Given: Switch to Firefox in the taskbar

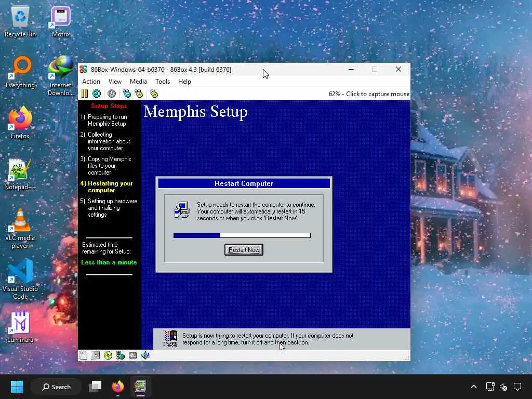Looking at the screenshot, I should click(118, 387).
